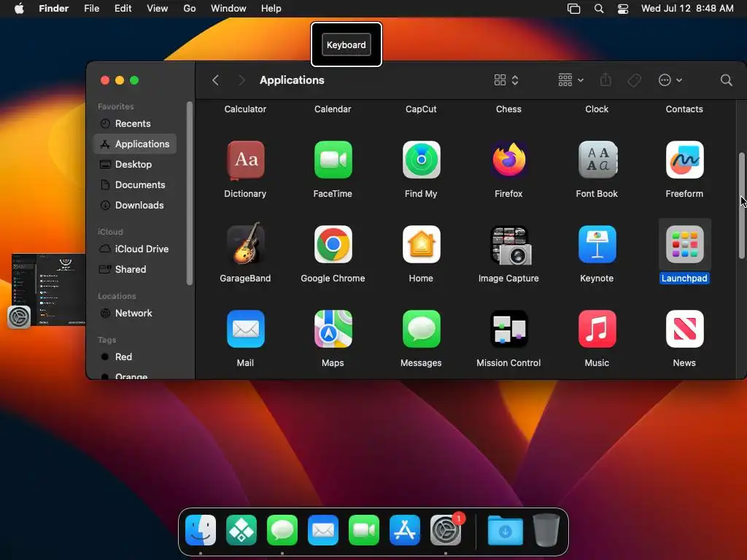Viewport: 747px width, 560px height.
Task: Open the Action ellipsis menu dropdown
Action: [670, 80]
